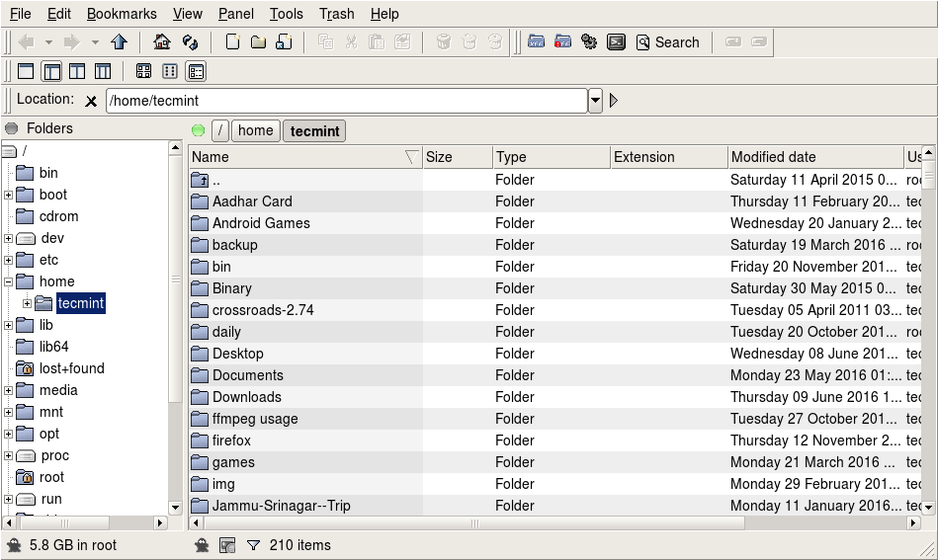This screenshot has width=938, height=560.
Task: Open the Trash menu
Action: click(x=336, y=14)
